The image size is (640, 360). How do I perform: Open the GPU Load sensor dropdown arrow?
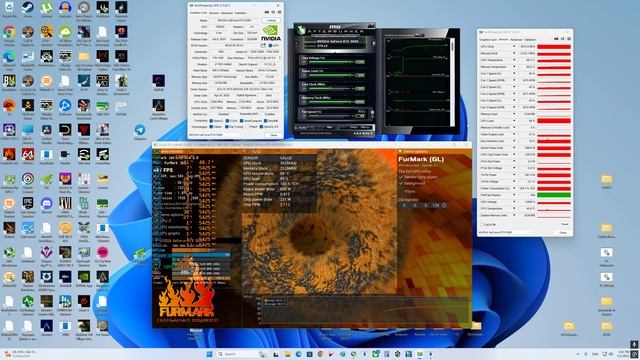514,121
